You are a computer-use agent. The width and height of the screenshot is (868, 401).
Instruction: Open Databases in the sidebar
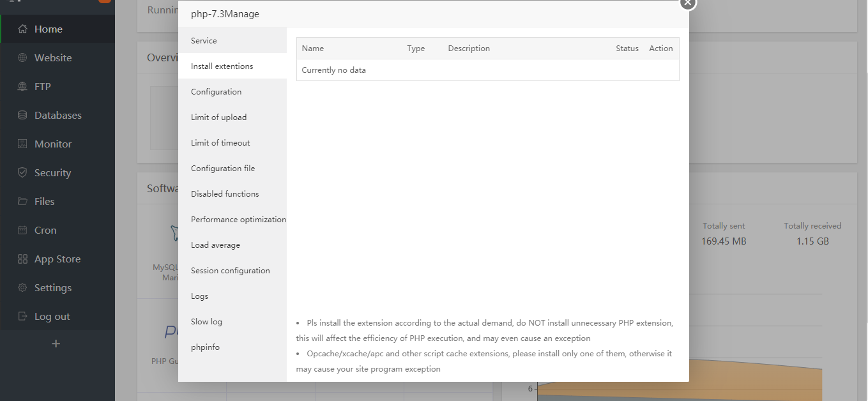click(x=58, y=115)
